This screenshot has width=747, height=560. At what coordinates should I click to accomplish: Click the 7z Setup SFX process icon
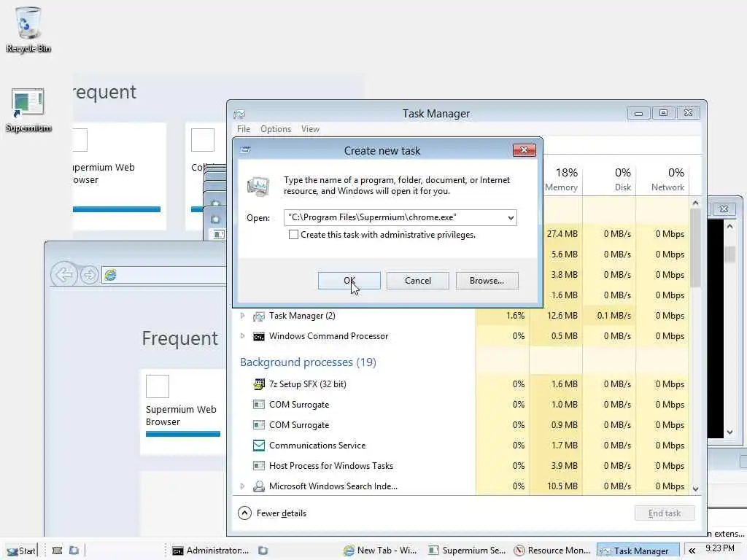259,384
